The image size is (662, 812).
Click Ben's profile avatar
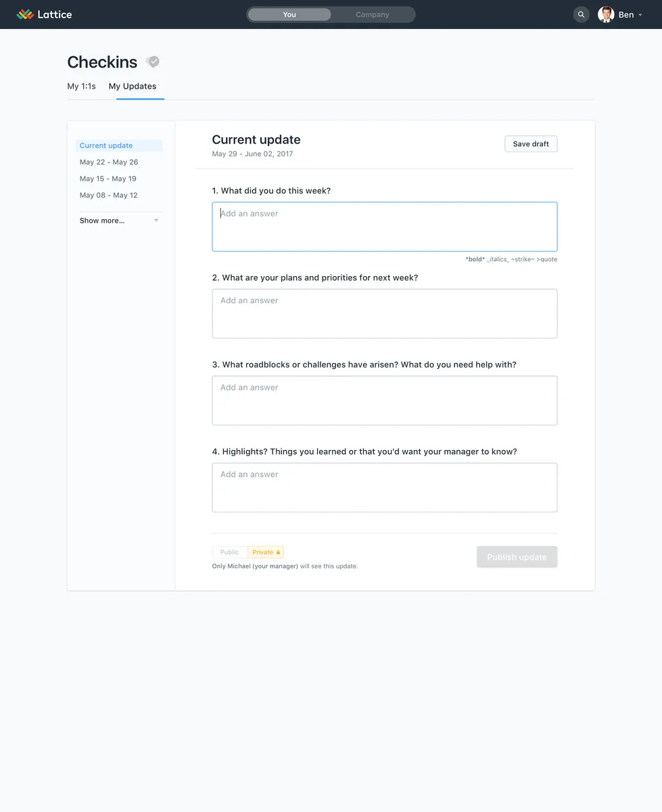(x=606, y=14)
